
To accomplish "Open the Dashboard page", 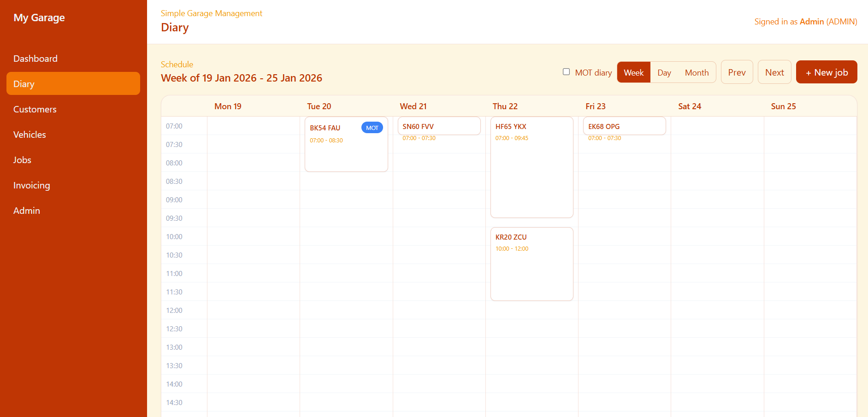I will (35, 59).
